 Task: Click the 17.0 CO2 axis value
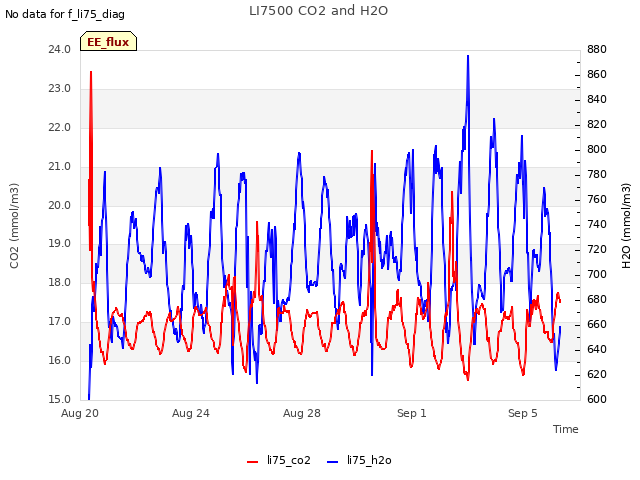click(60, 322)
